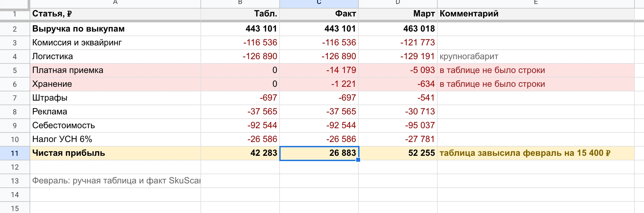Click row header number 5
Screen dimensions: 644x213
click(x=15, y=70)
